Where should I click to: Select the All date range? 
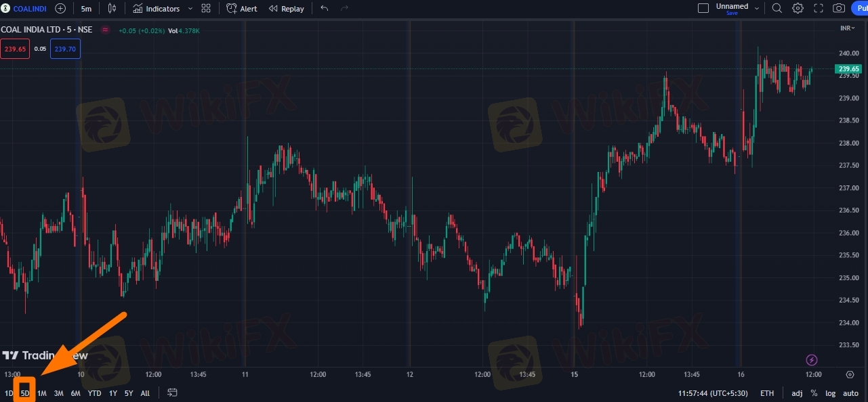click(145, 393)
